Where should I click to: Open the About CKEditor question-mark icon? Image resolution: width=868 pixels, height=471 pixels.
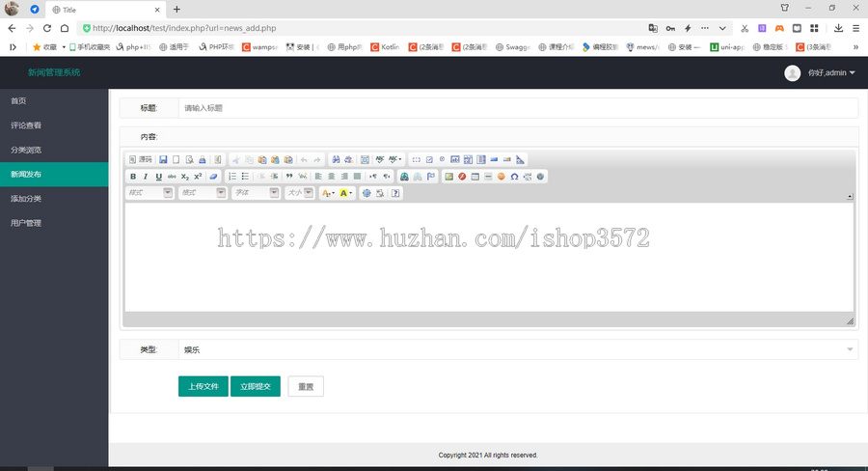click(x=395, y=193)
